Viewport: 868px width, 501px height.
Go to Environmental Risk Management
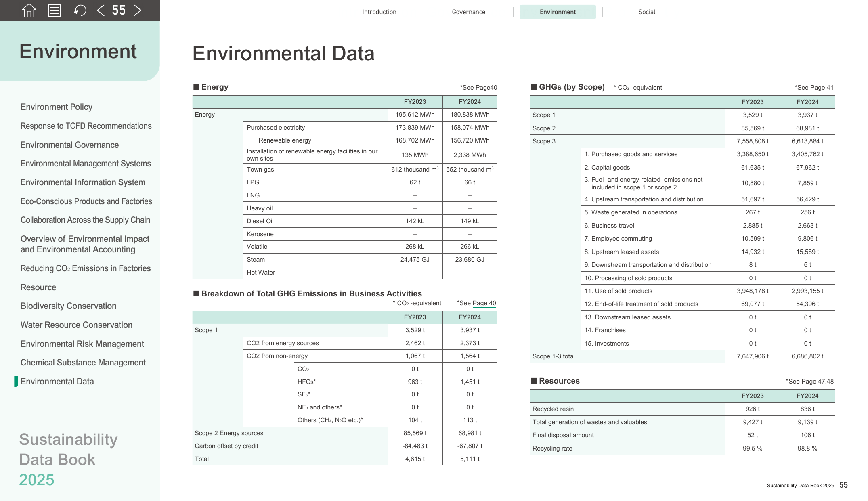82,344
